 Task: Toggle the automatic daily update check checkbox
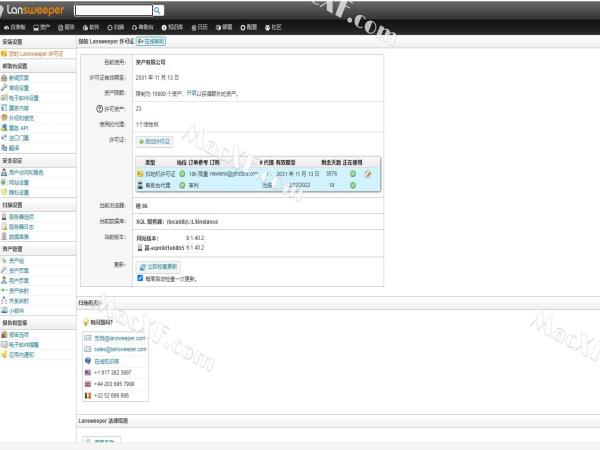[140, 279]
